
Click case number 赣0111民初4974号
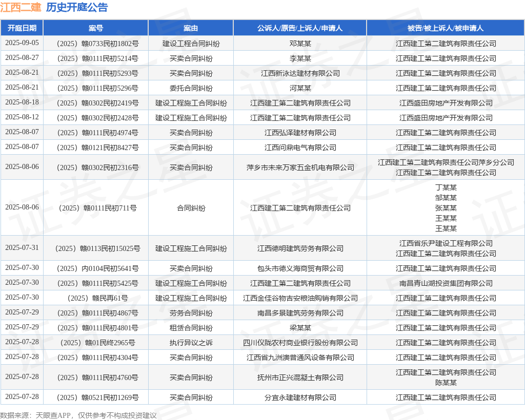(98, 133)
